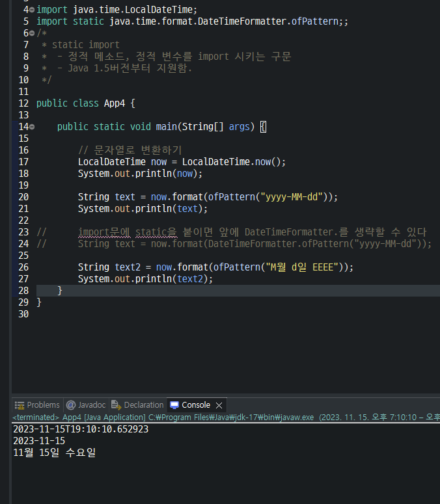Viewport: 440px width, 504px height.
Task: Click the "M월 d일 EEEE" pattern string
Action: point(302,267)
